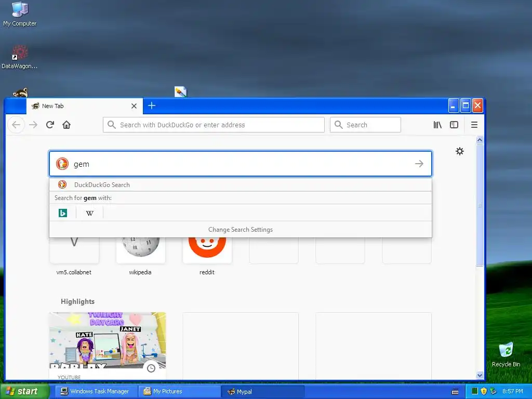Select the New Tab browser tab
Image resolution: width=532 pixels, height=399 pixels.
pyautogui.click(x=85, y=106)
